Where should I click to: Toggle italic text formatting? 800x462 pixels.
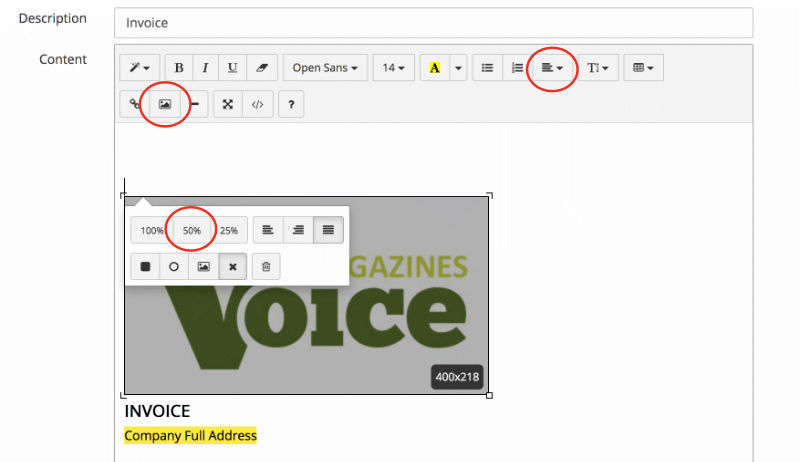pos(205,68)
